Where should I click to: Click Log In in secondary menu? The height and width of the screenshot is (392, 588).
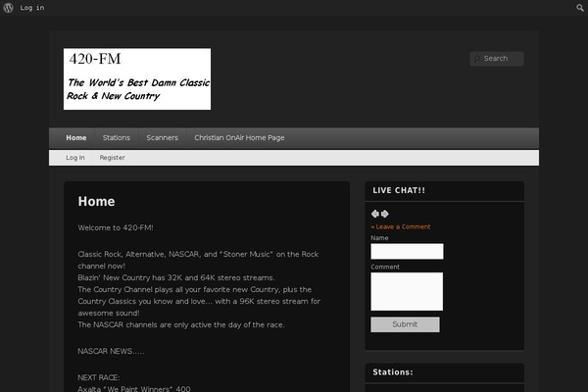coord(75,158)
